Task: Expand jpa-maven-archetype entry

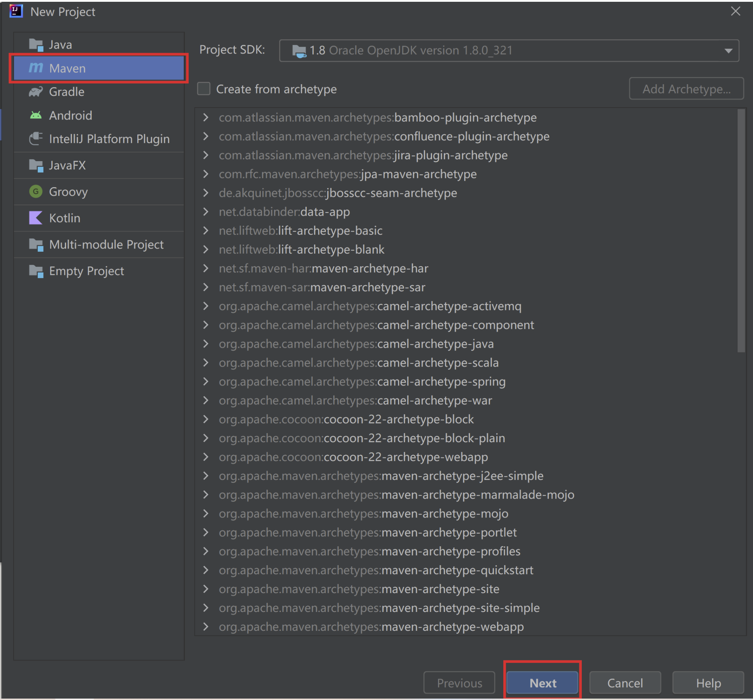Action: [x=206, y=174]
